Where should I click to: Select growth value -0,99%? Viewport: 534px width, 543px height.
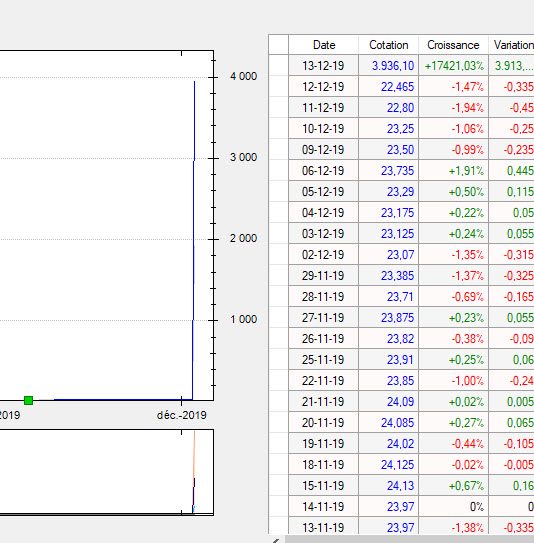453,150
